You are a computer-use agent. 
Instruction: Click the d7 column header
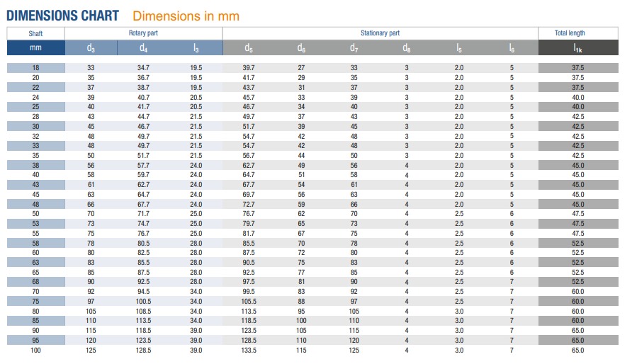[354, 48]
